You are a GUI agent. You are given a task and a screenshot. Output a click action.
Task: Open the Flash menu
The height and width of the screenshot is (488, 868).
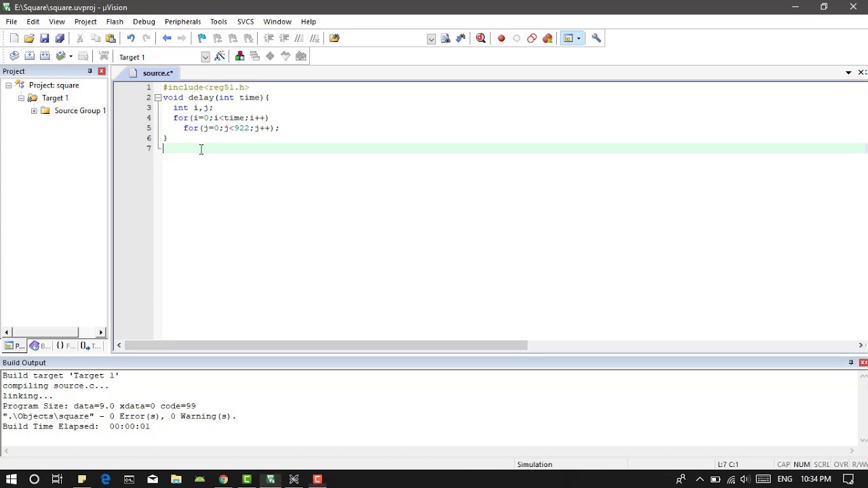pyautogui.click(x=115, y=22)
